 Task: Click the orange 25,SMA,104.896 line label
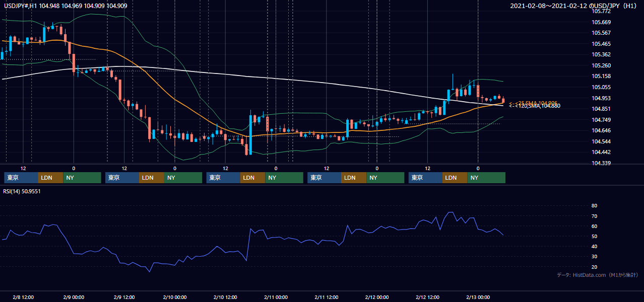click(x=534, y=103)
